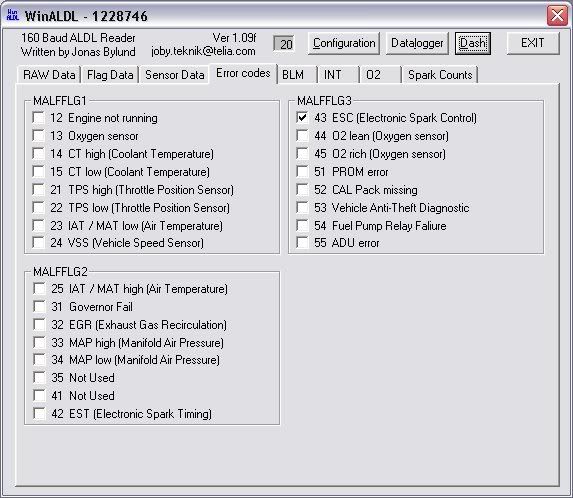The width and height of the screenshot is (573, 498).
Task: Switch to the Spark Counts tab
Action: pos(440,75)
